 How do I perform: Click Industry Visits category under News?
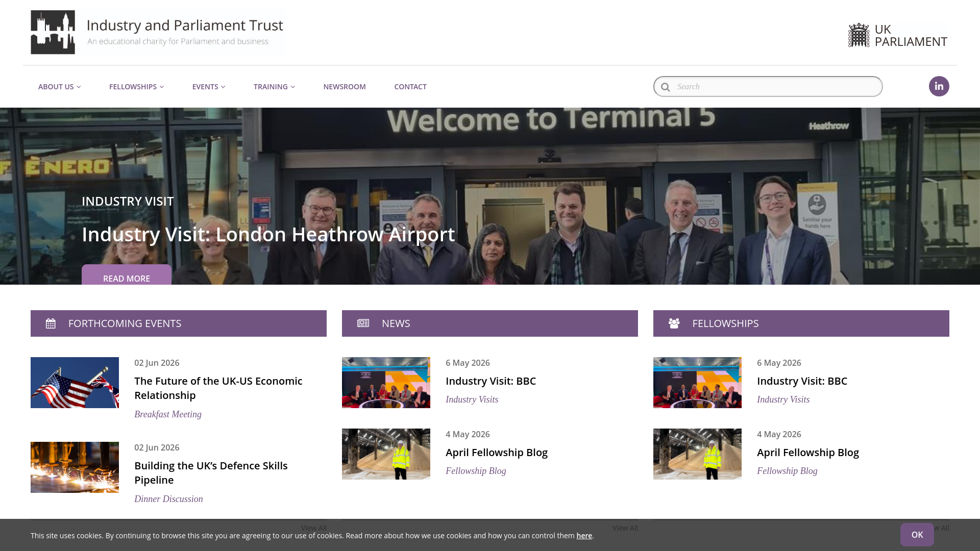click(472, 399)
